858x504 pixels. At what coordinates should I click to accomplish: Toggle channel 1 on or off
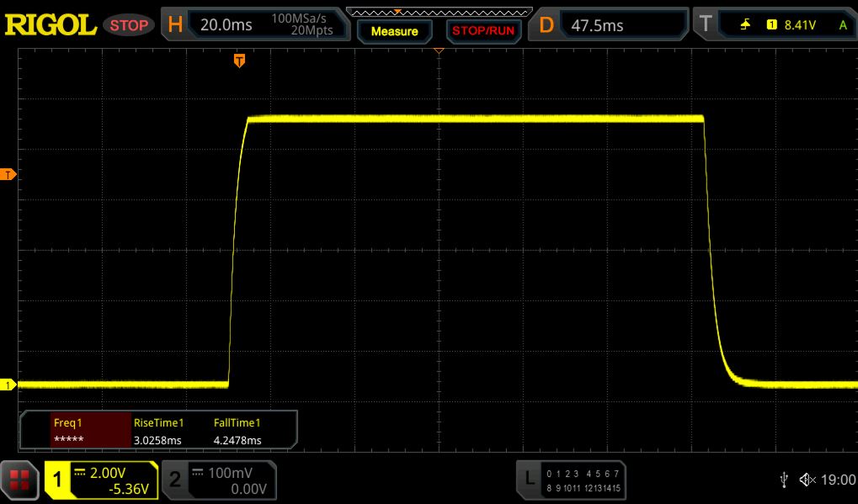click(x=101, y=480)
